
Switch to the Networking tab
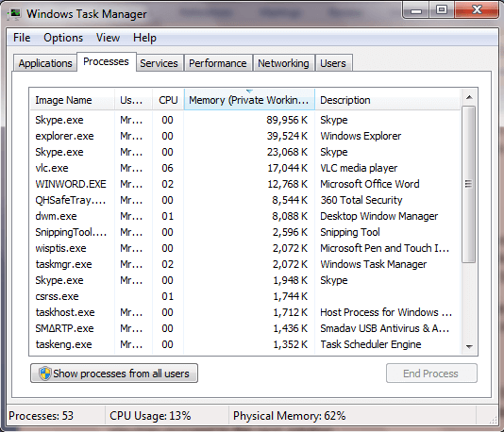tap(283, 63)
